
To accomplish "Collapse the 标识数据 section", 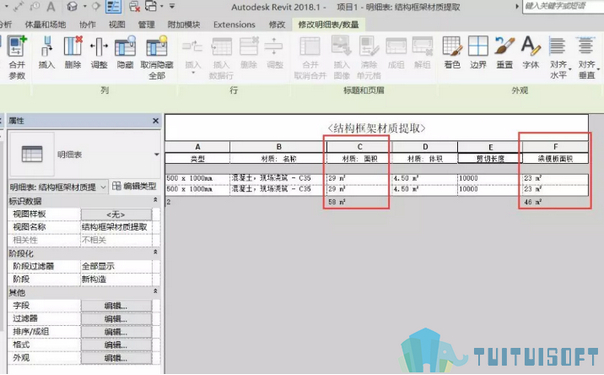I will [155, 200].
